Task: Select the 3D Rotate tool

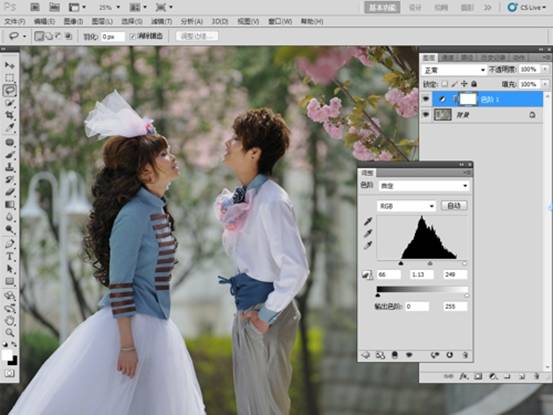Action: (x=10, y=296)
